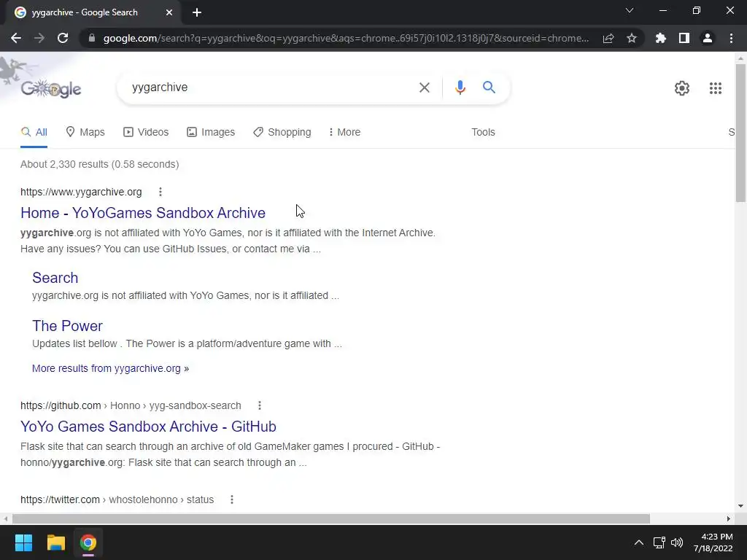747x560 pixels.
Task: Open Chrome three-dot menu
Action: point(731,38)
